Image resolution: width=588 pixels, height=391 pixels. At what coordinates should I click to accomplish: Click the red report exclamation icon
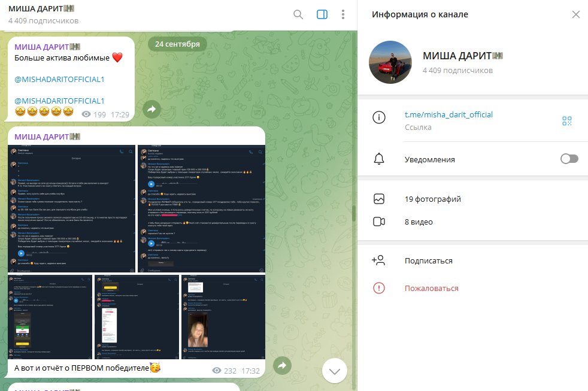(379, 288)
